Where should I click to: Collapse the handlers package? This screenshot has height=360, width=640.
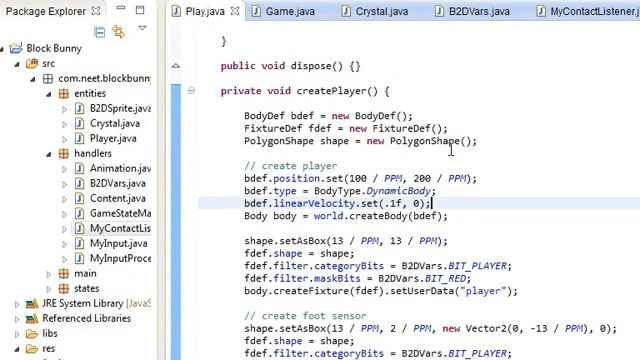49,154
